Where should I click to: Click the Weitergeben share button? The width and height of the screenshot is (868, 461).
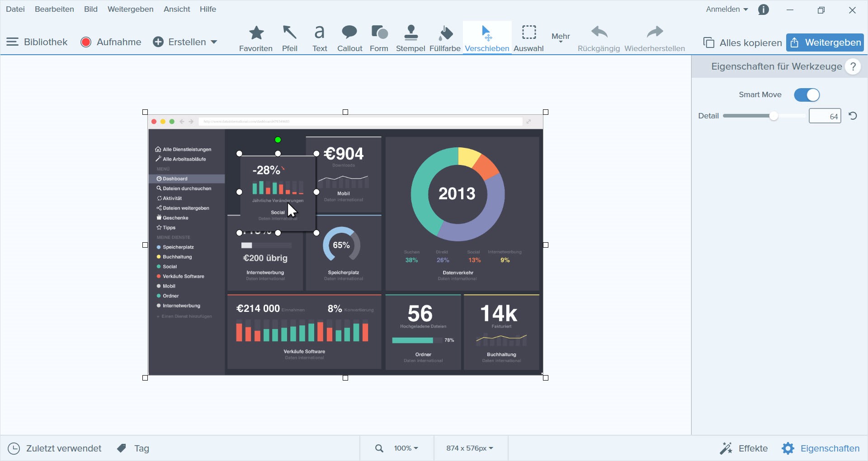825,42
